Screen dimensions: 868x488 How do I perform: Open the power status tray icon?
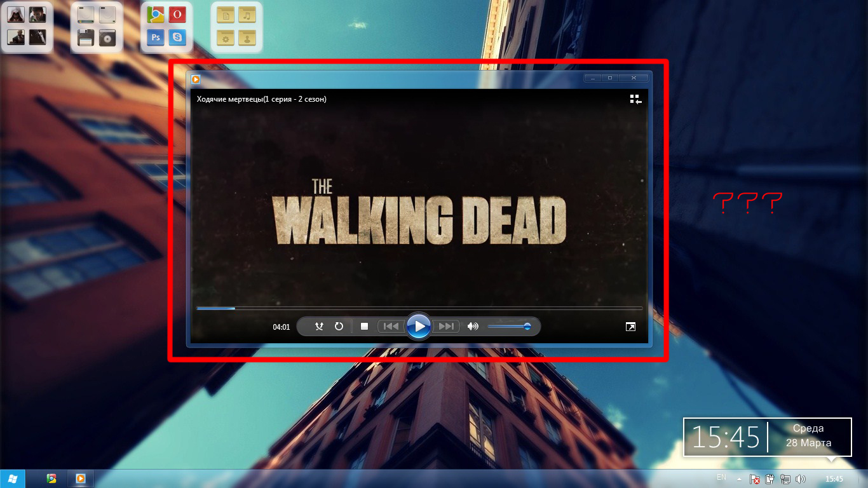tap(770, 479)
